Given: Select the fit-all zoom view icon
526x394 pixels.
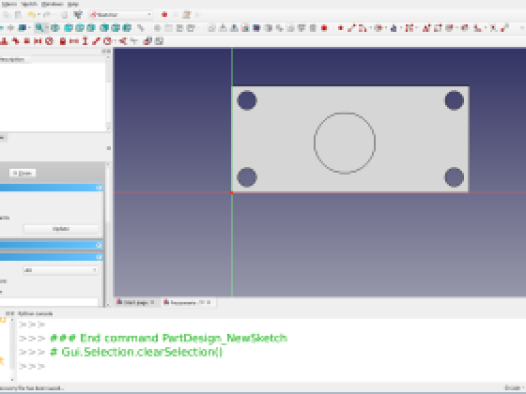Looking at the screenshot, I should click(x=40, y=28).
